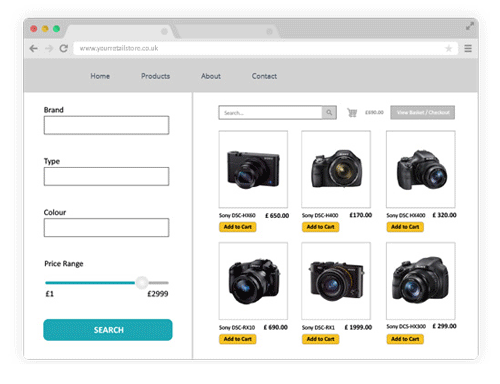Click the teal filled slider track
The image size is (500, 384).
pos(90,283)
